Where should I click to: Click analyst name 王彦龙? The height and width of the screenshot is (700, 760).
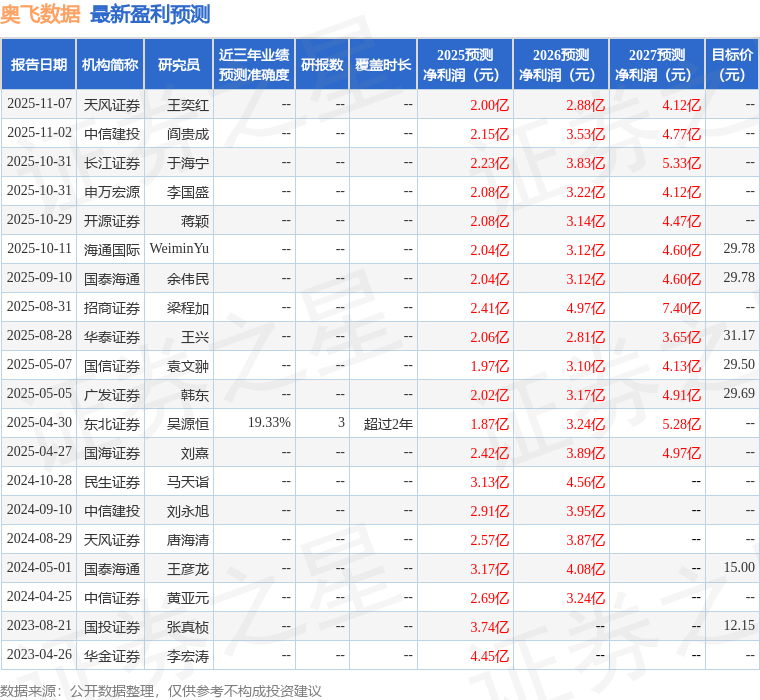point(188,569)
